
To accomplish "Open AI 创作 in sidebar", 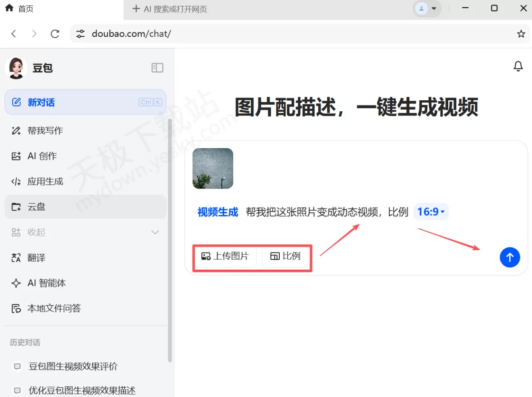I will pos(86,156).
